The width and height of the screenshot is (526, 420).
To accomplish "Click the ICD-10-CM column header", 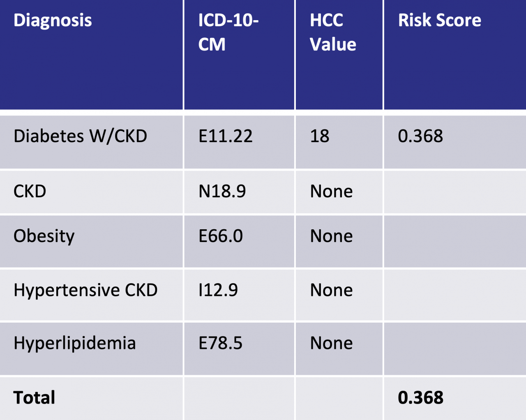I will [228, 32].
